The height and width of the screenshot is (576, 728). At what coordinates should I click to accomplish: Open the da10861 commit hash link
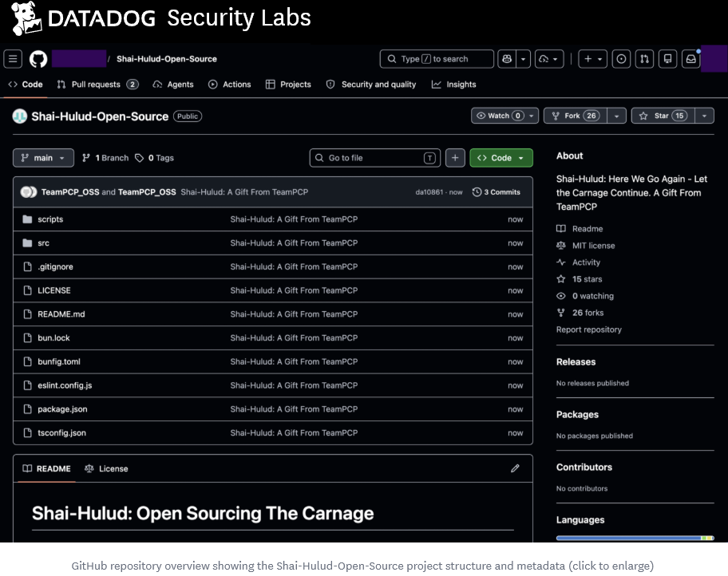click(x=429, y=192)
